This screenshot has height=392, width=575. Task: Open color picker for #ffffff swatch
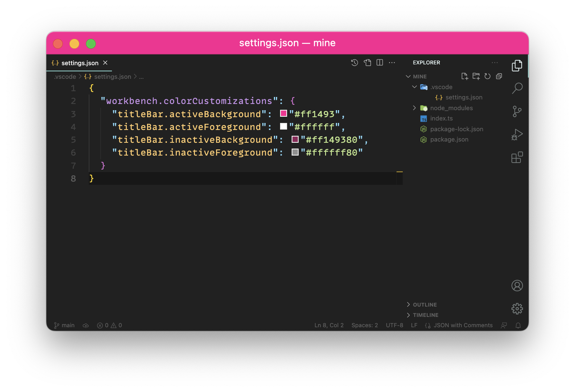click(283, 126)
